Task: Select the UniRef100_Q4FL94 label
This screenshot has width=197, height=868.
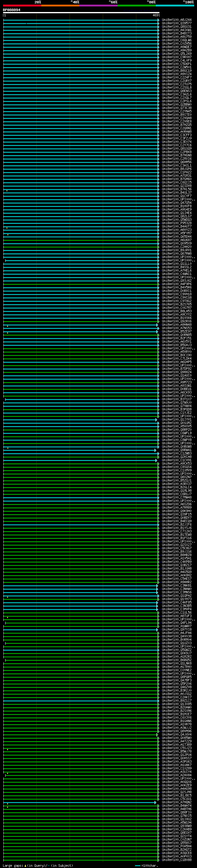Action: point(176,623)
